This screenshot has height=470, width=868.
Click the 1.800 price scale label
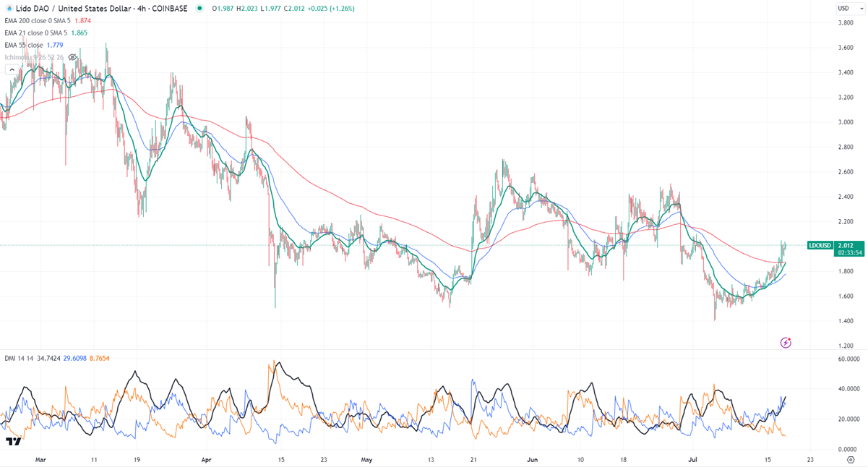click(845, 271)
